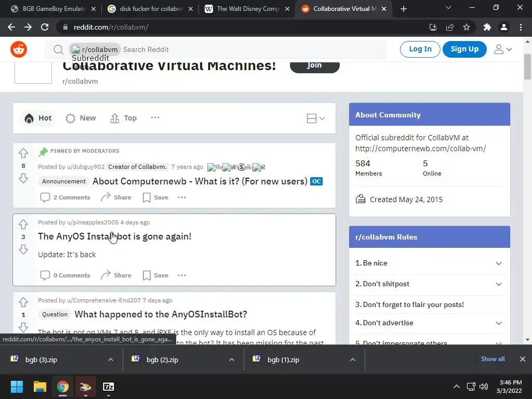Upvote the AnyOS Install bot is gone post
Screen dimensions: 532x399
[23, 224]
